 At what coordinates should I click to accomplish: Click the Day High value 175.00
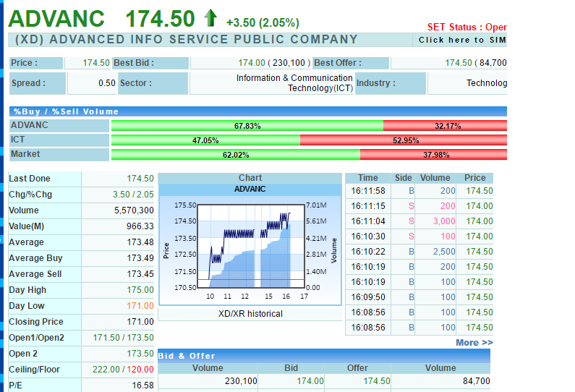pyautogui.click(x=140, y=290)
